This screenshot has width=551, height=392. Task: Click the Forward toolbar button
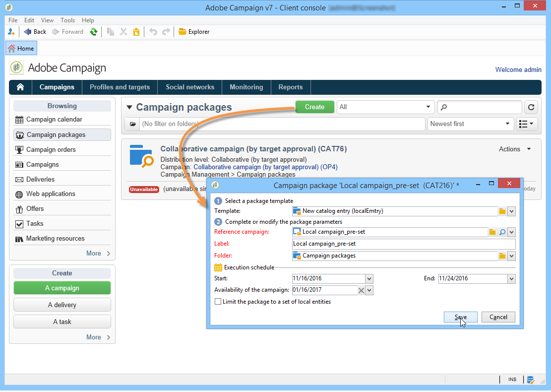[67, 32]
